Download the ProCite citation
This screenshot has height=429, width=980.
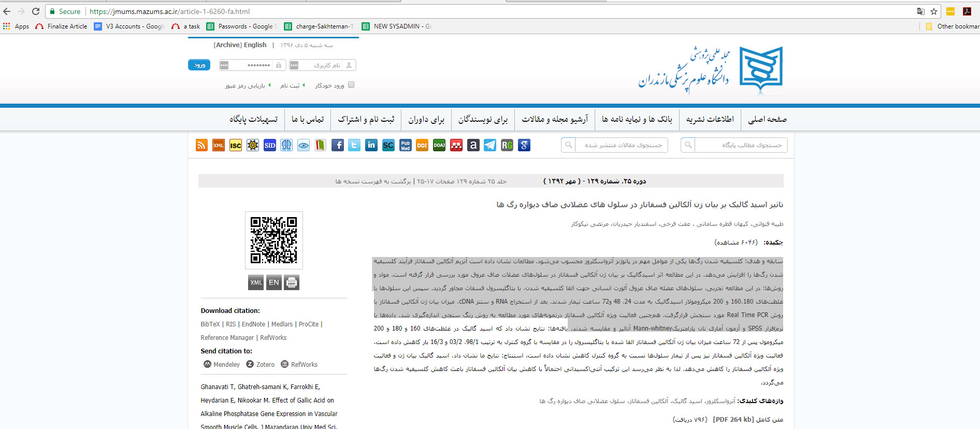coord(309,324)
